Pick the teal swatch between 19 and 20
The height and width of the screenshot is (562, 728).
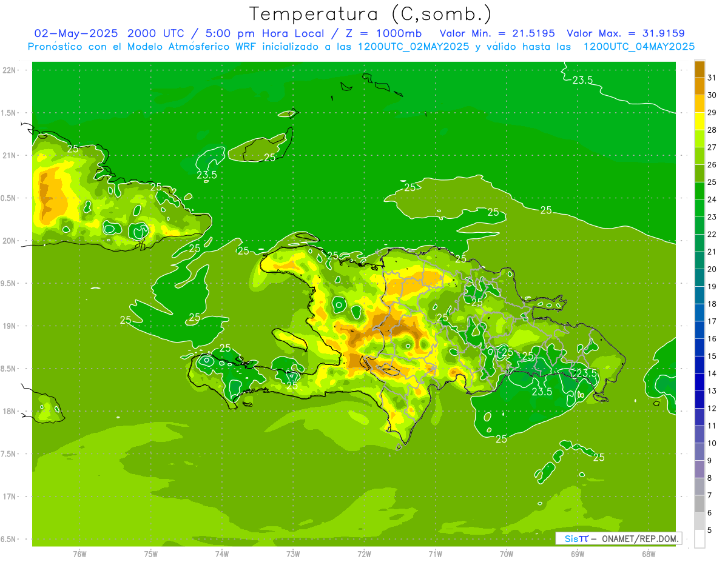pos(699,278)
